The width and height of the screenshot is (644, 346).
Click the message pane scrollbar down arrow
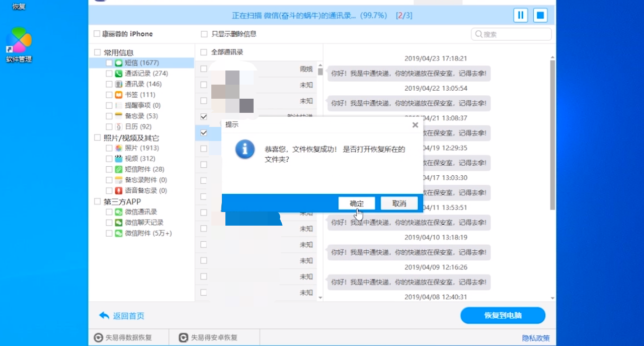553,298
